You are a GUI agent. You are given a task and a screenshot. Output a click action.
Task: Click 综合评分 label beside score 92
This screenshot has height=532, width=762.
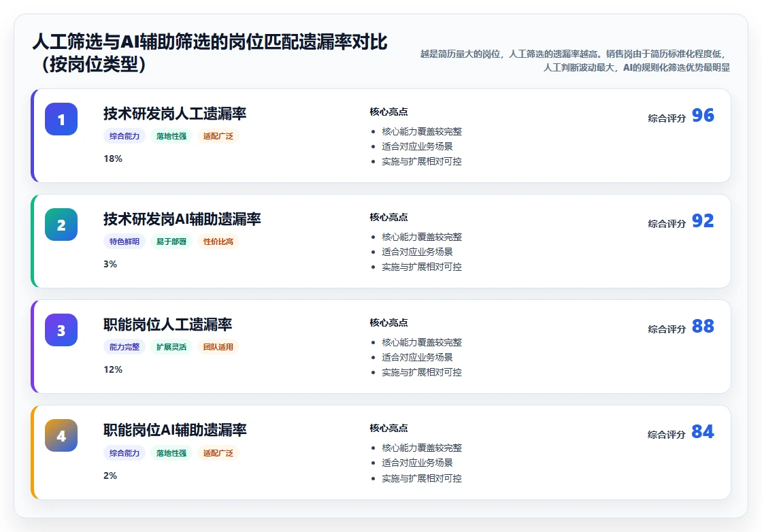point(667,224)
